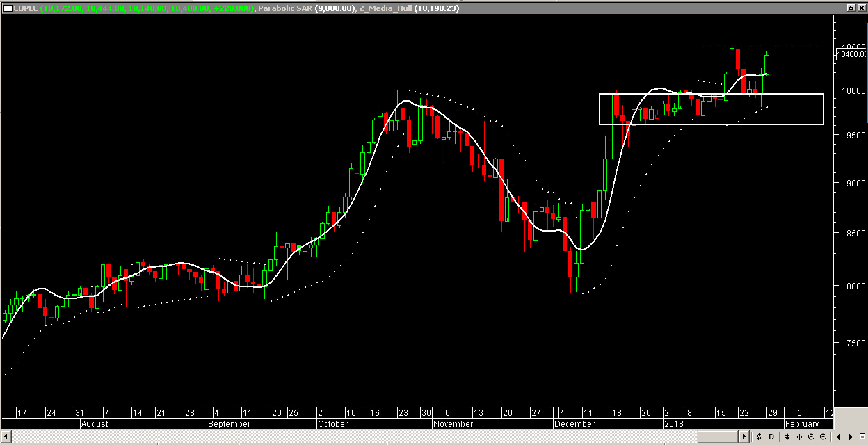Select the Z_Media_Hull indicator label
This screenshot has width=868, height=445.
385,8
